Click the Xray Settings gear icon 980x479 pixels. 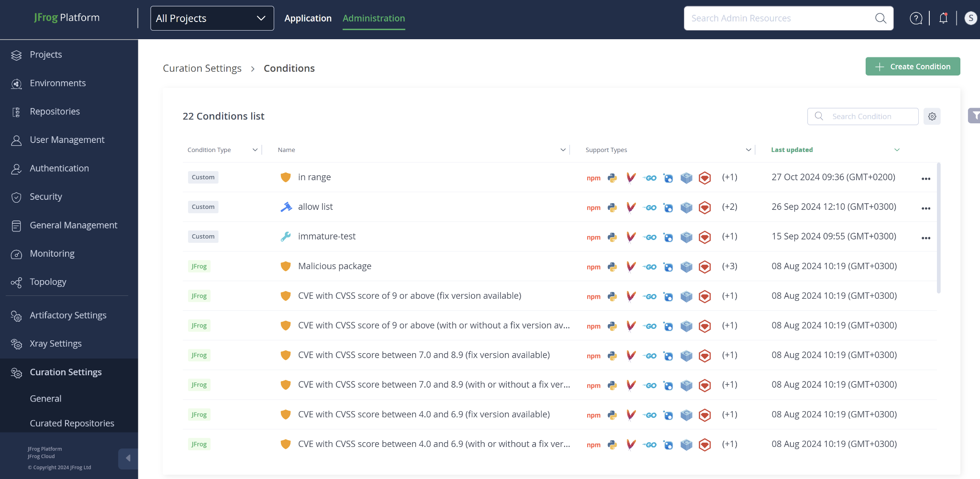coord(16,344)
